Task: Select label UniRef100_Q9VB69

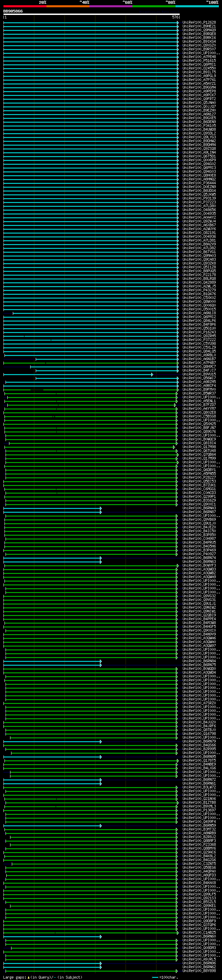Action: [199, 520]
